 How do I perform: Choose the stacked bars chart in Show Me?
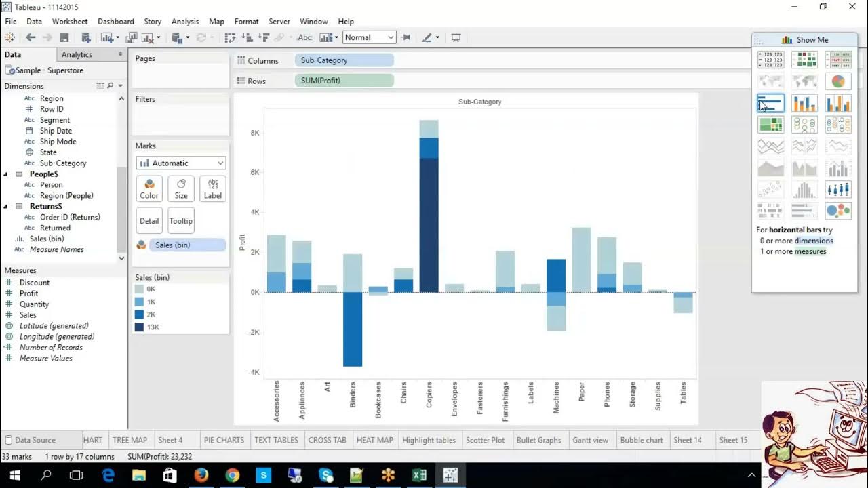tap(804, 103)
